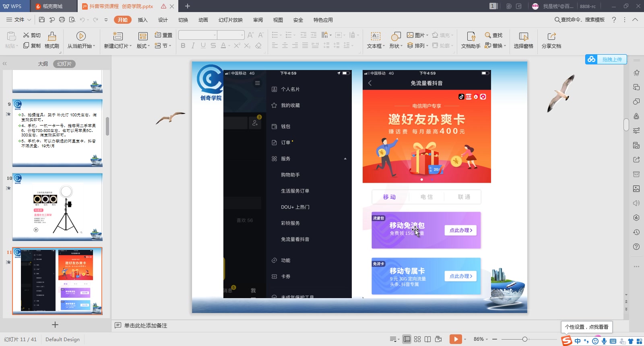
Task: Click the Print icon in quick access toolbar
Action: pos(62,20)
